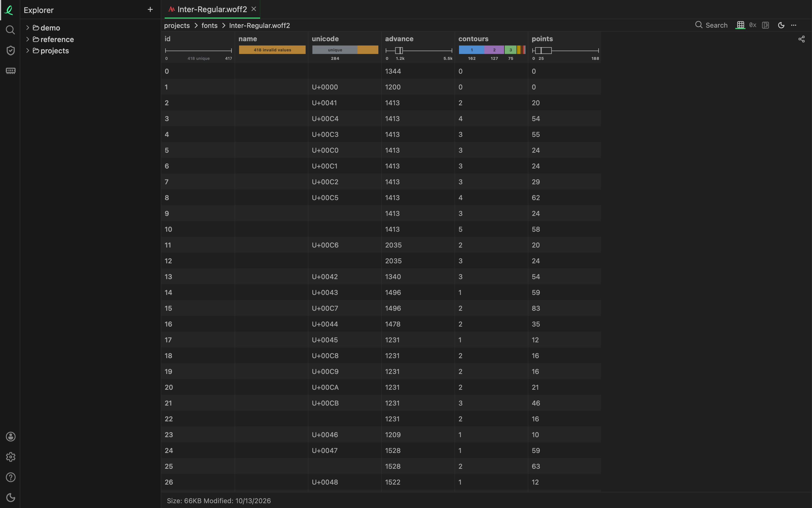Close the Inter-Regular.woff2 tab

point(254,9)
